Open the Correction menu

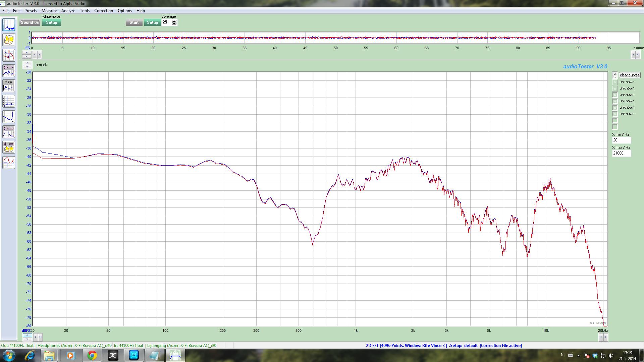103,11
